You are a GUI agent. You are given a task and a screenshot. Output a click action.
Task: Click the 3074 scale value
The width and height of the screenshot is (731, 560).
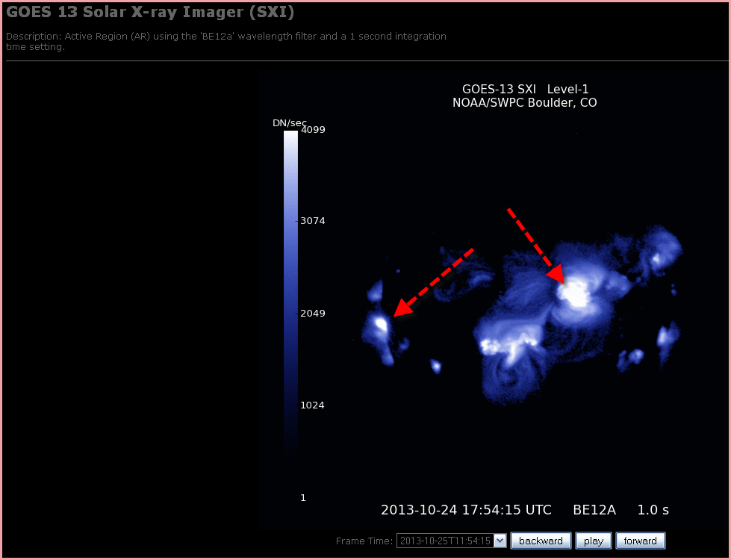313,220
